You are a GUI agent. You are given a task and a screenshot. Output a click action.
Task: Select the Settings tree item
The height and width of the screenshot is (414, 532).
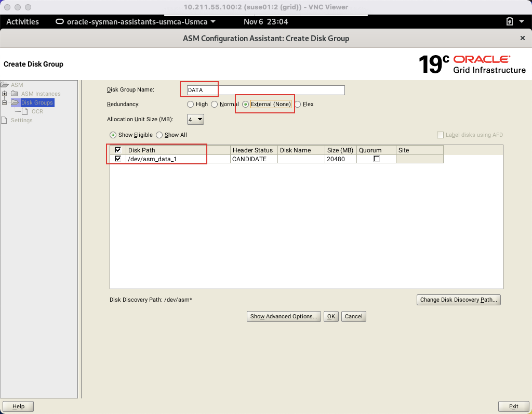point(21,120)
